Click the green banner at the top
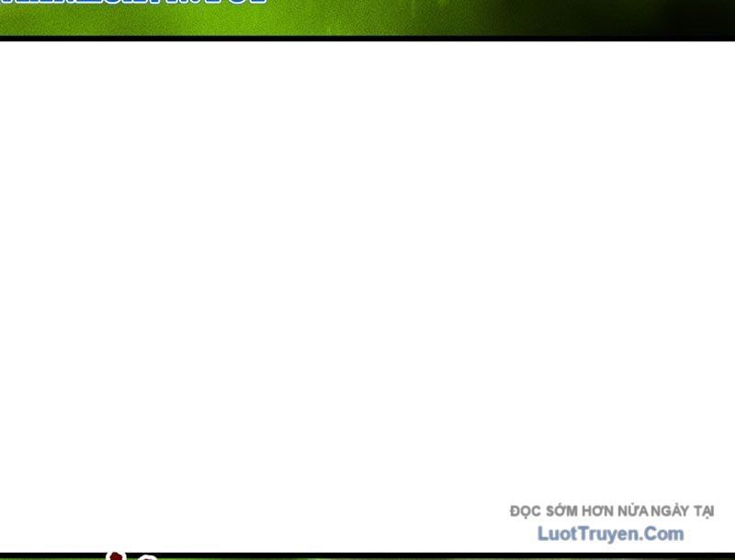The height and width of the screenshot is (560, 735). [276, 17]
